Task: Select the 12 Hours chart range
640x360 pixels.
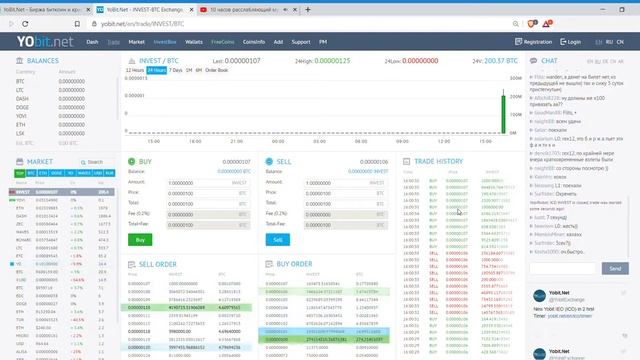Action: tap(135, 70)
